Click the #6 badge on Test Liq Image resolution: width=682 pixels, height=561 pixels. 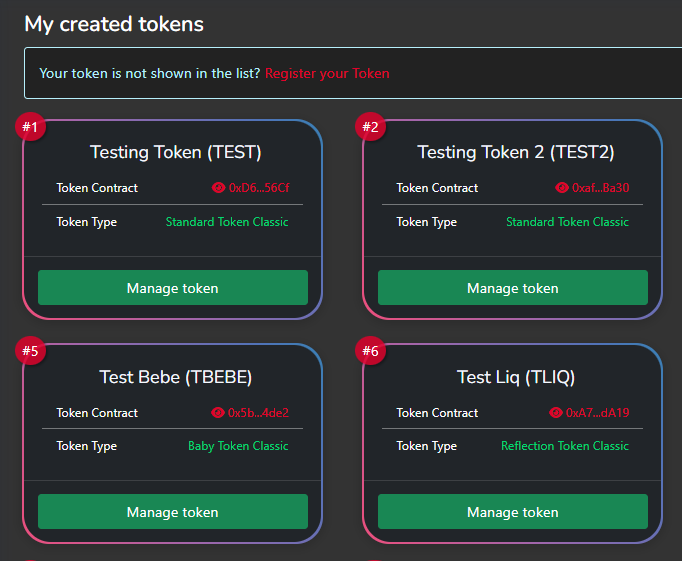coord(370,351)
